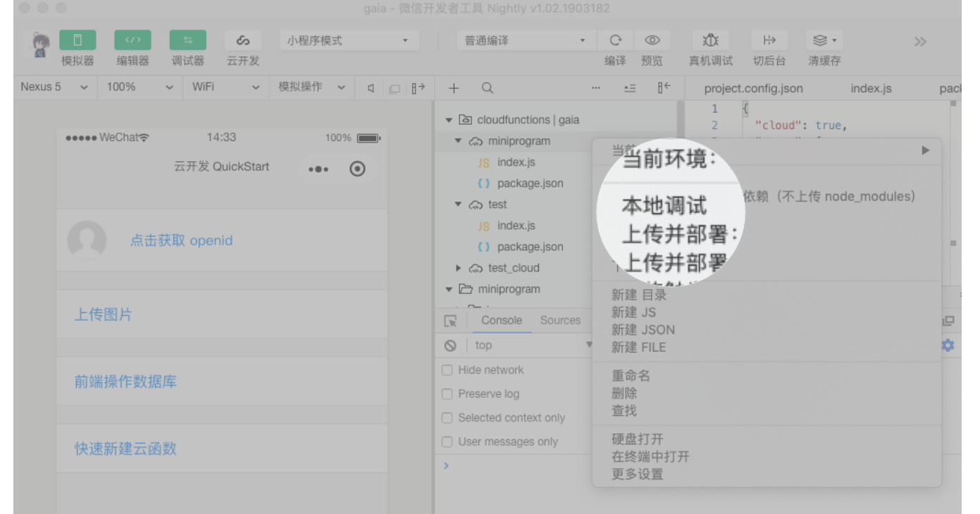Click the gray user avatar in simulator
980x514 pixels.
coord(87,240)
